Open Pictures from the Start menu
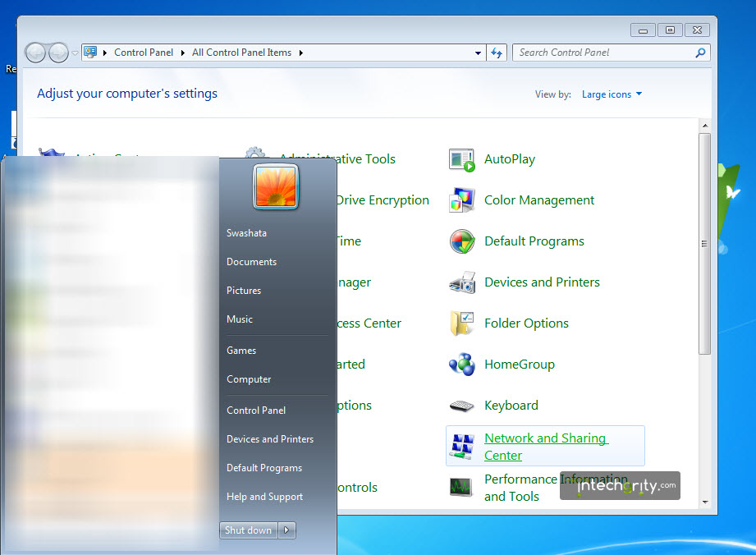This screenshot has width=756, height=555. tap(244, 291)
